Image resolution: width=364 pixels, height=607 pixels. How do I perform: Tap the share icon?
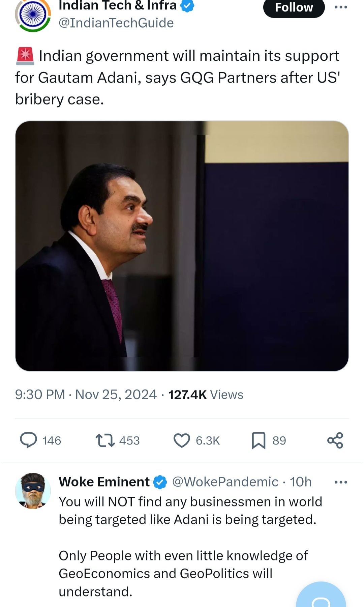click(335, 440)
